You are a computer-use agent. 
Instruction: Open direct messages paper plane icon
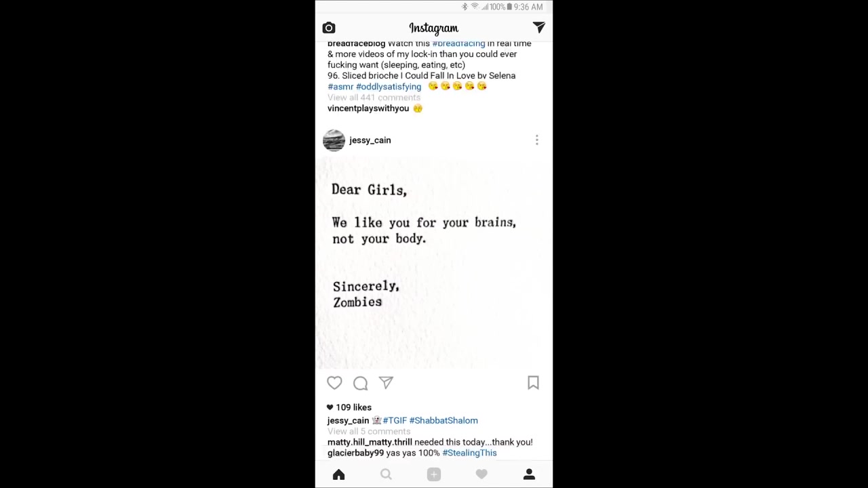point(538,27)
